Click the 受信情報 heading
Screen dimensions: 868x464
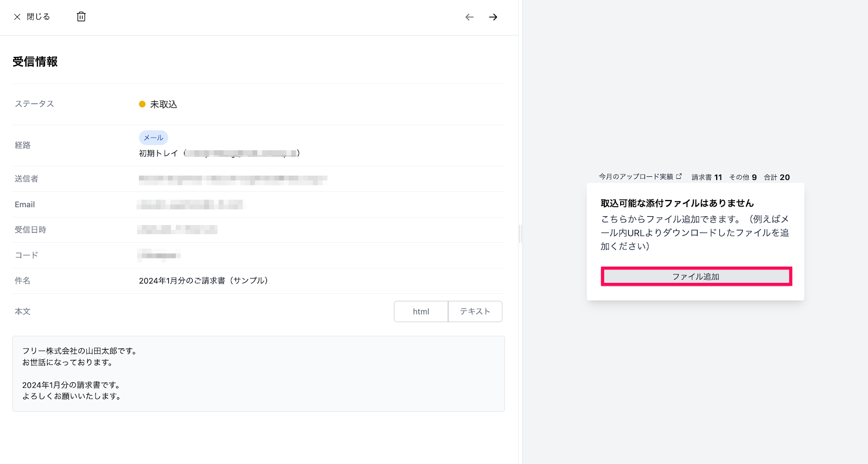35,62
